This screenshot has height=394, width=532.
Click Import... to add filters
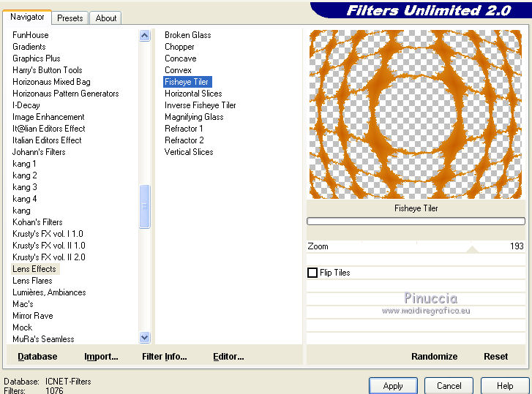101,357
